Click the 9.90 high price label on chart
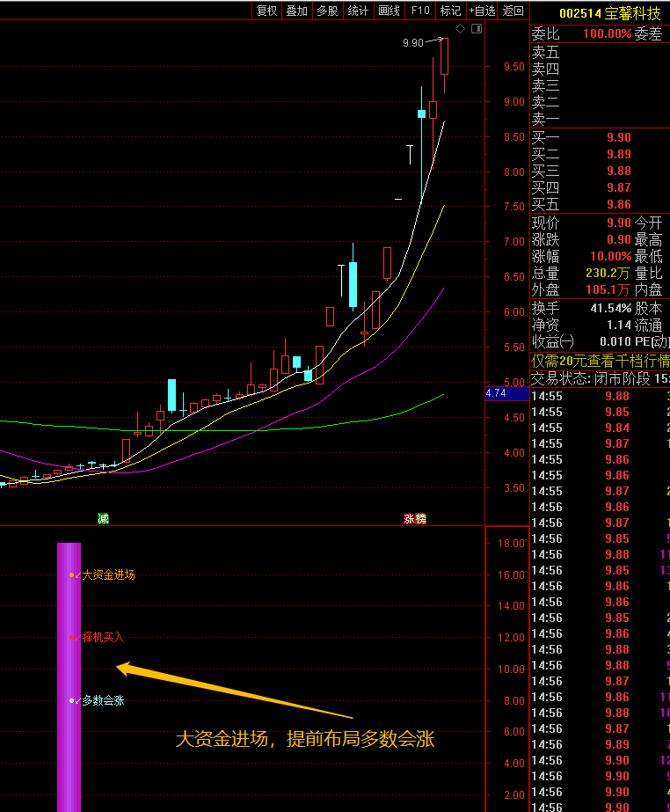This screenshot has height=812, width=670. (x=413, y=42)
